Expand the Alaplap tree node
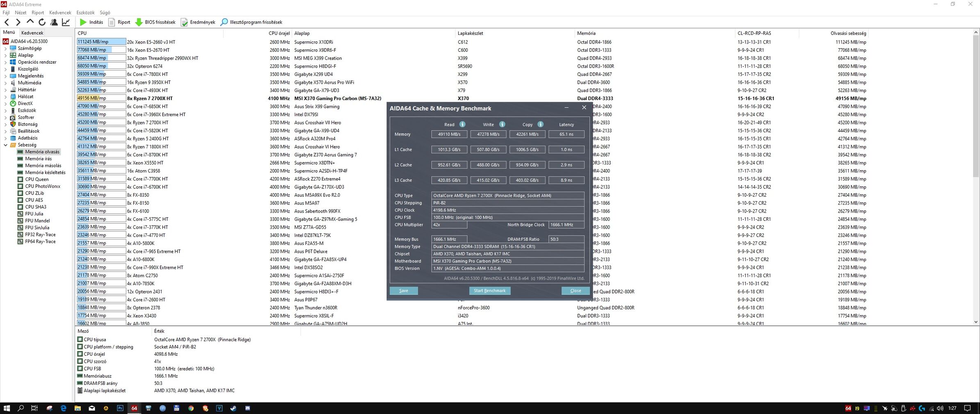This screenshot has width=980, height=414. click(x=5, y=55)
